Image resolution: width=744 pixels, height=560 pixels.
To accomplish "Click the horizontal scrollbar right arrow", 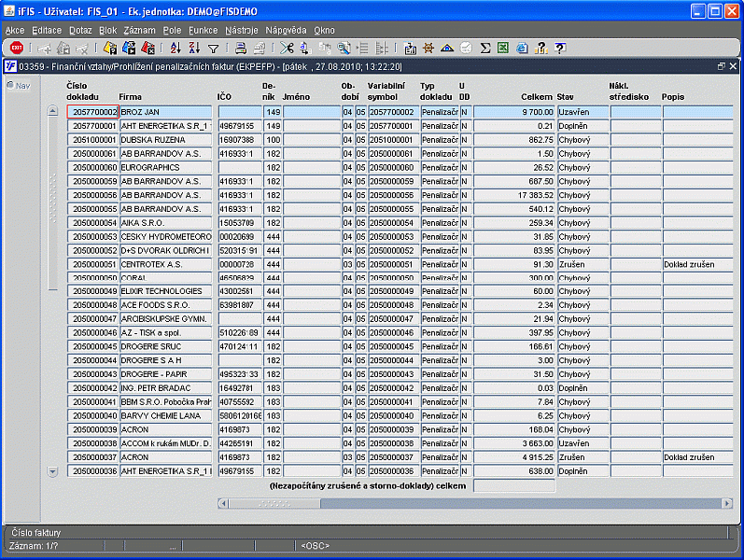I will point(727,504).
